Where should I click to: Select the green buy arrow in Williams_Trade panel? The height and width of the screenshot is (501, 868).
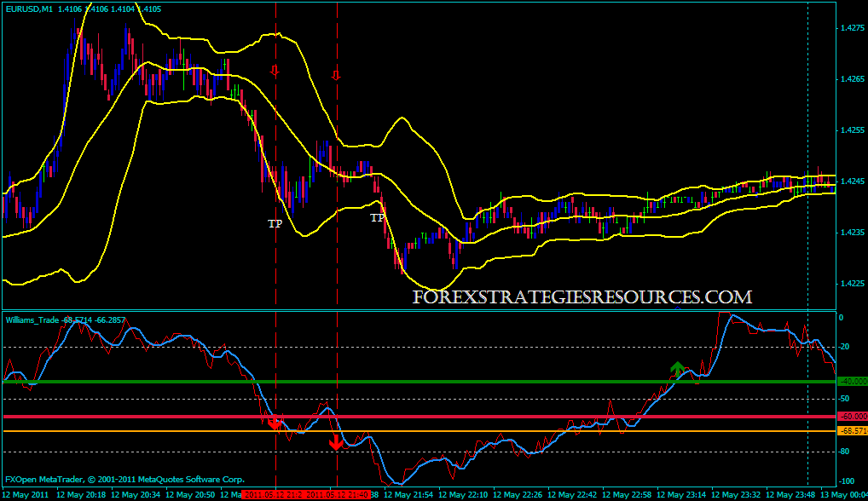[679, 370]
